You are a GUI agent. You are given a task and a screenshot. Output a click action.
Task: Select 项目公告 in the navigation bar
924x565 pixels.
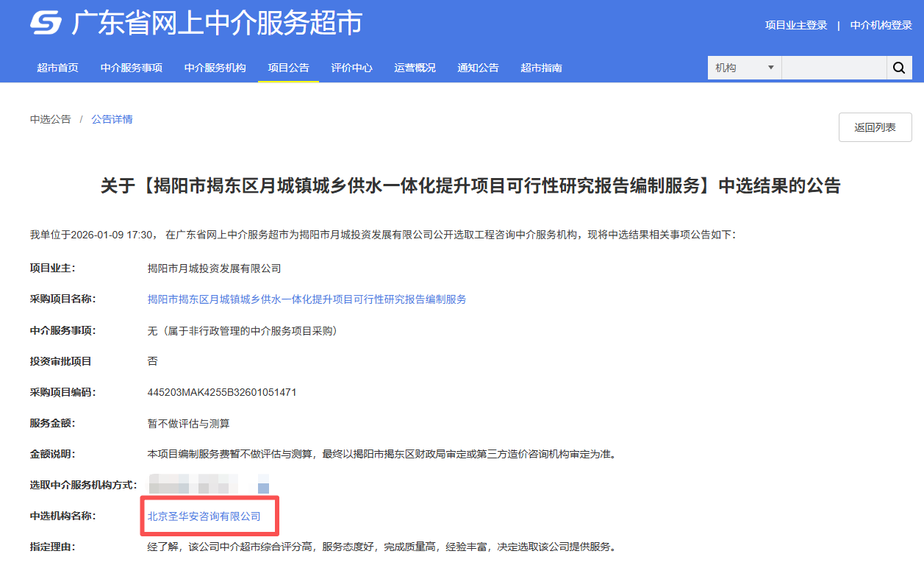[287, 67]
